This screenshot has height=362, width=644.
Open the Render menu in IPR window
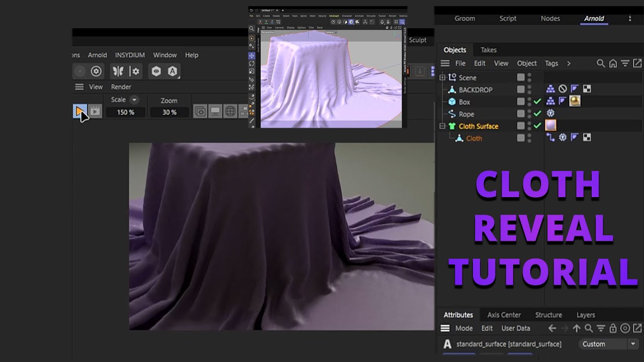(121, 87)
